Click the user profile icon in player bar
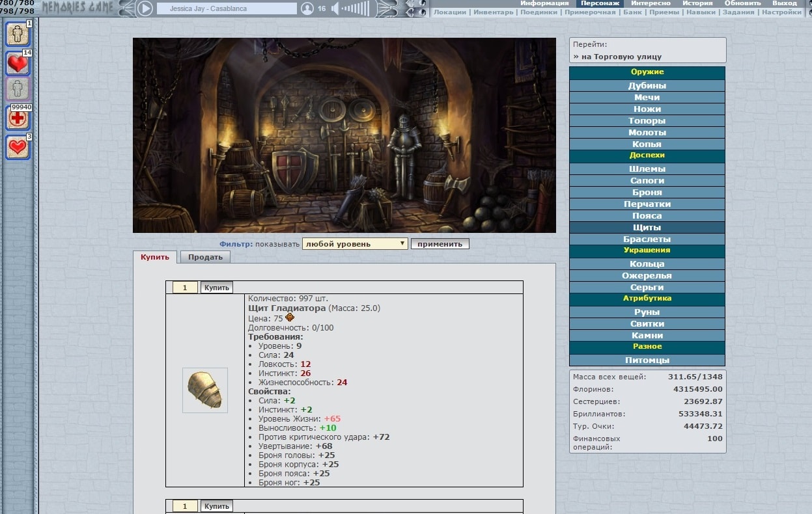 307,8
